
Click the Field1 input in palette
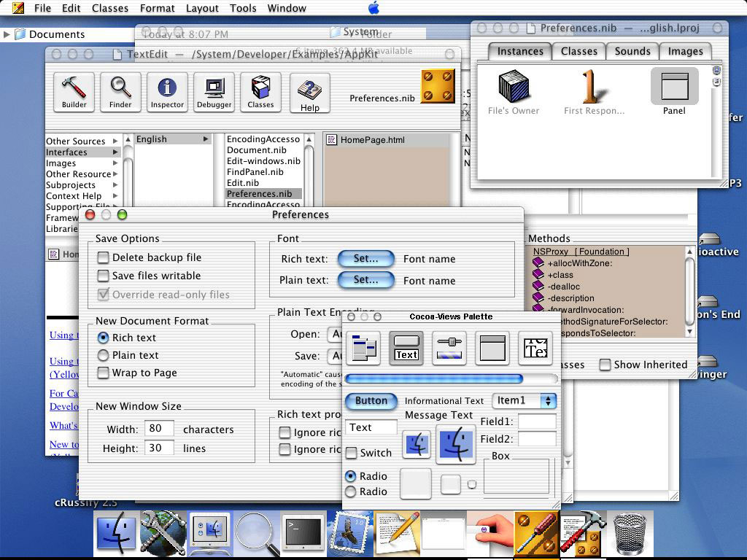coord(537,421)
